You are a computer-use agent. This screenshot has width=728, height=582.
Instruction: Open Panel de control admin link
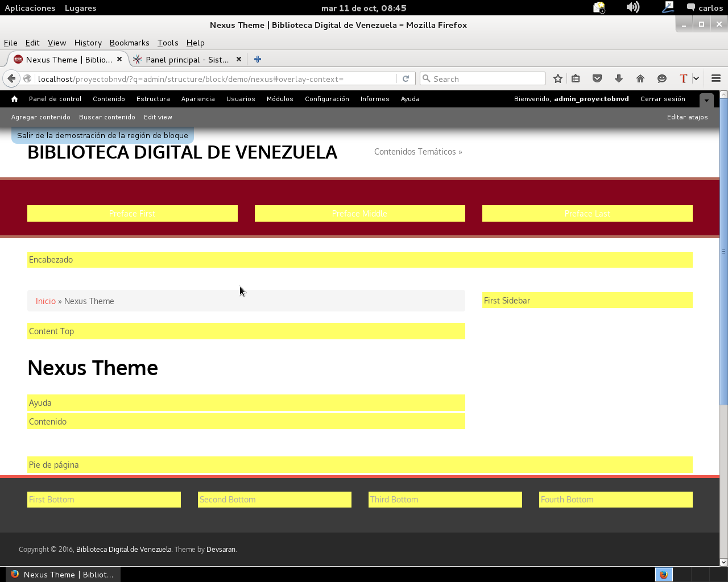tap(55, 99)
